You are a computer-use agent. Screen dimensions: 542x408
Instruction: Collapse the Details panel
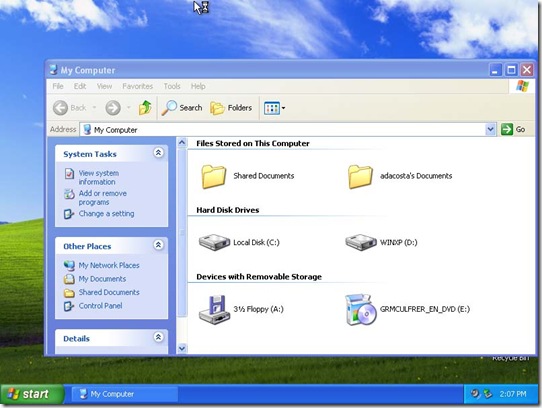click(158, 337)
